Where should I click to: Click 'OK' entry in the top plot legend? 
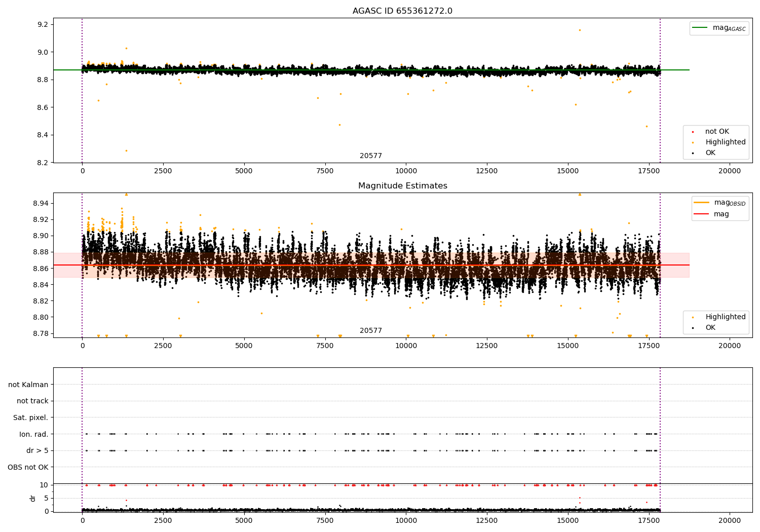710,153
